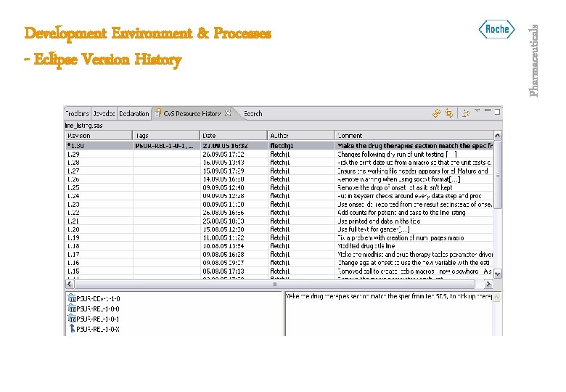Screen dimensions: 566x392
Task: Select the PSUR-DEV-1-1-0 tag entry
Action: (x=98, y=299)
